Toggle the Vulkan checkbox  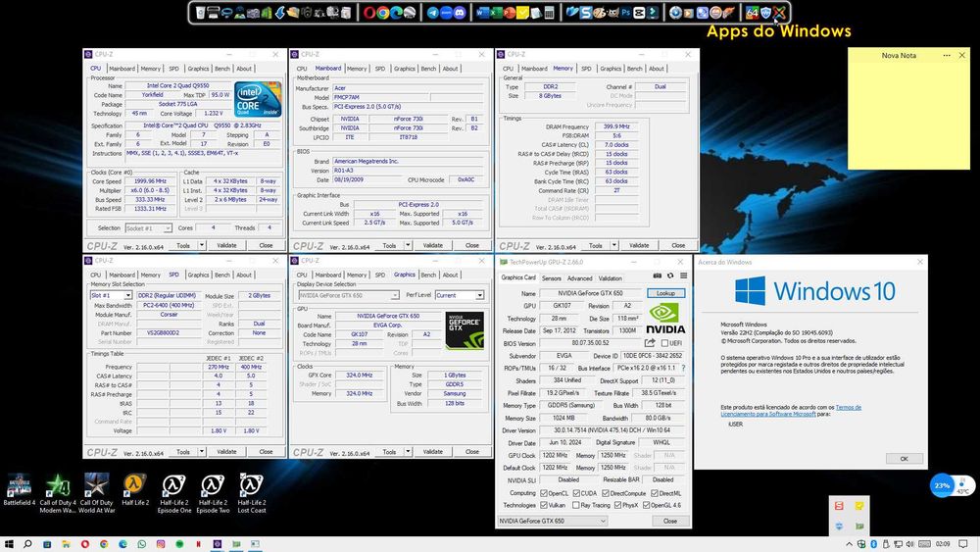[543, 505]
